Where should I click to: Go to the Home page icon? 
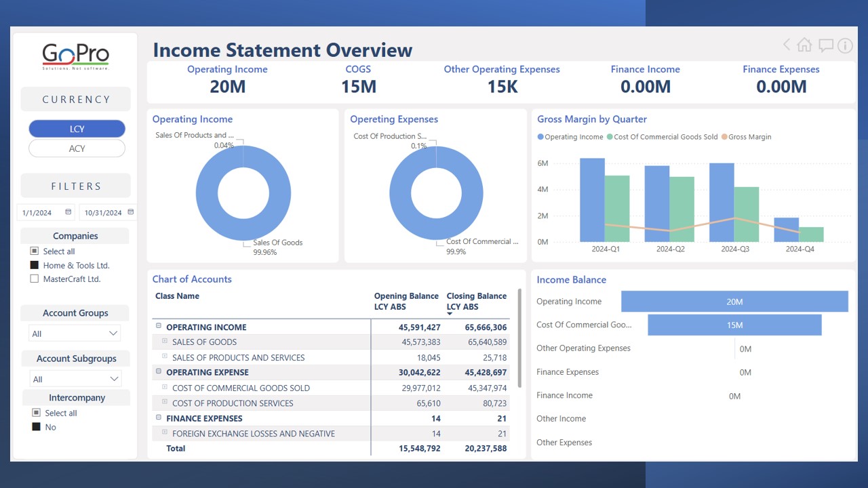click(x=804, y=45)
